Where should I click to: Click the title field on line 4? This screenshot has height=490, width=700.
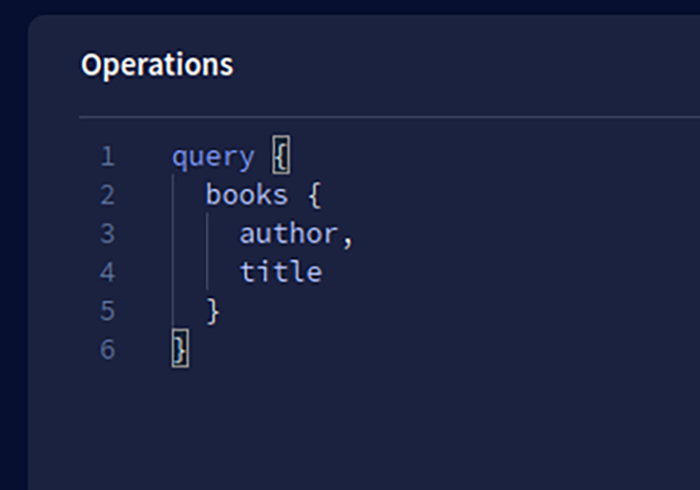pos(281,272)
